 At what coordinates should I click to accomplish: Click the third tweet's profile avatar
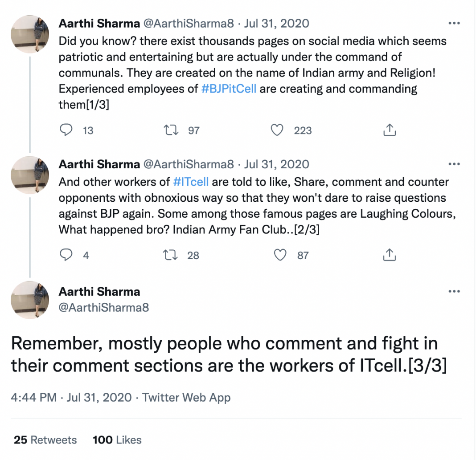pos(30,300)
